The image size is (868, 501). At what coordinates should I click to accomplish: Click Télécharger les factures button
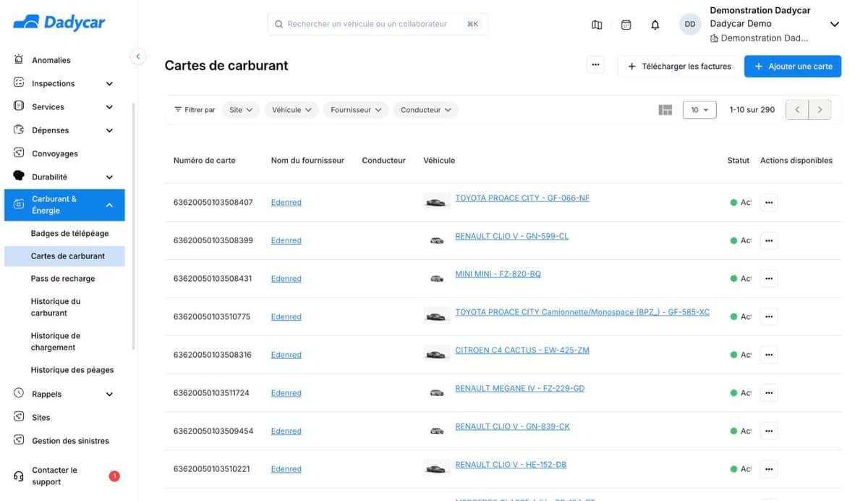click(678, 66)
